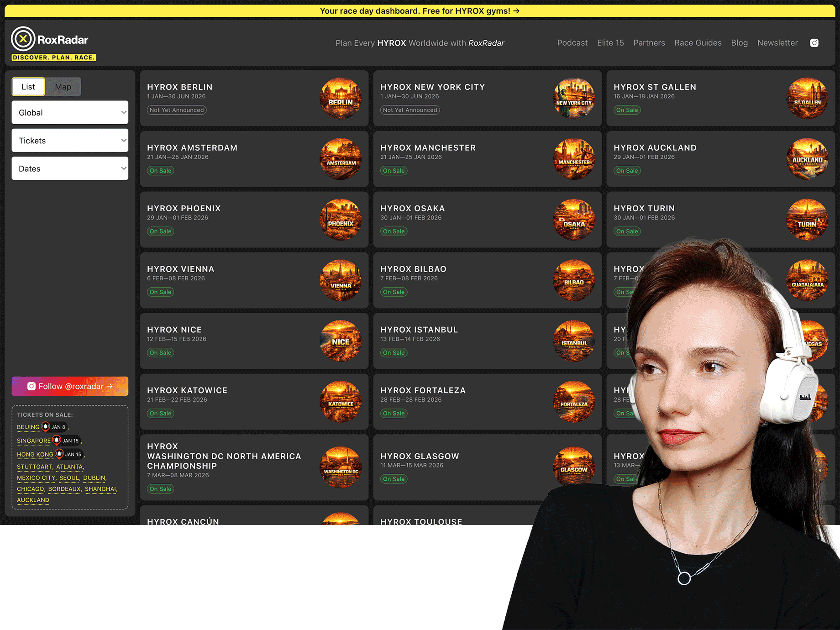Click the HYROX GLASGOW title
840x630 pixels.
[x=420, y=457]
